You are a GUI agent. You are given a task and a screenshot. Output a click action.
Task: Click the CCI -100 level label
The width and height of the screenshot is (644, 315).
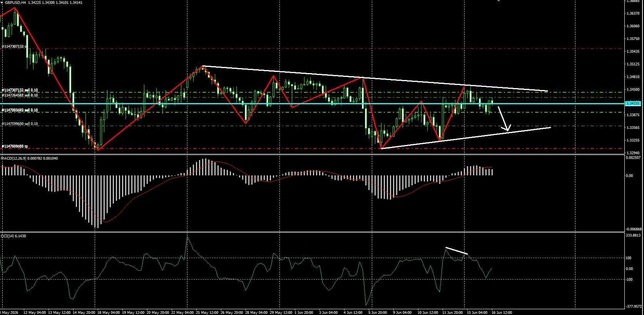coord(629,280)
